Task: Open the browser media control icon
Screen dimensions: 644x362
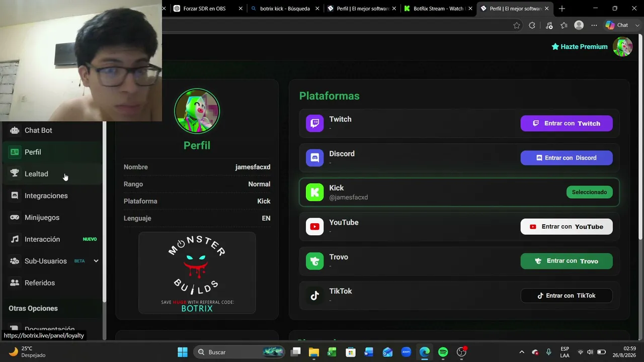Action: tap(549, 25)
